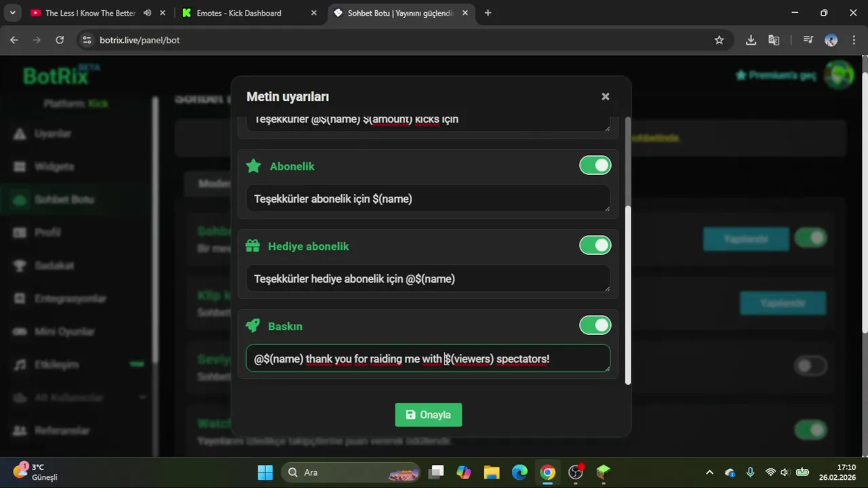Toggle the Hediye abonelik alert switch
868x488 pixels.
point(595,245)
